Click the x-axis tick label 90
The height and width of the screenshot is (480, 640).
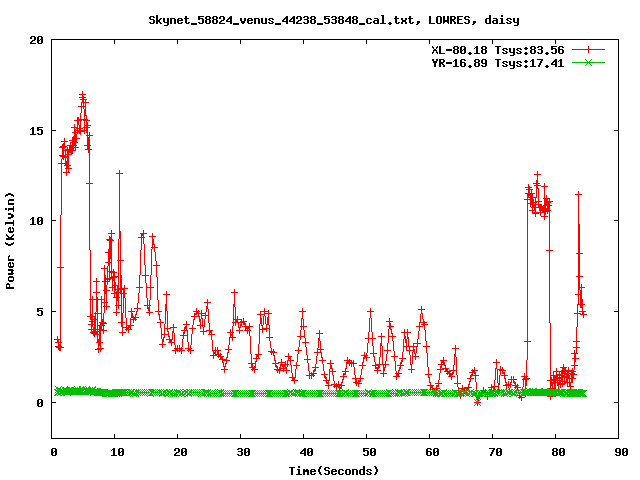tap(621, 452)
